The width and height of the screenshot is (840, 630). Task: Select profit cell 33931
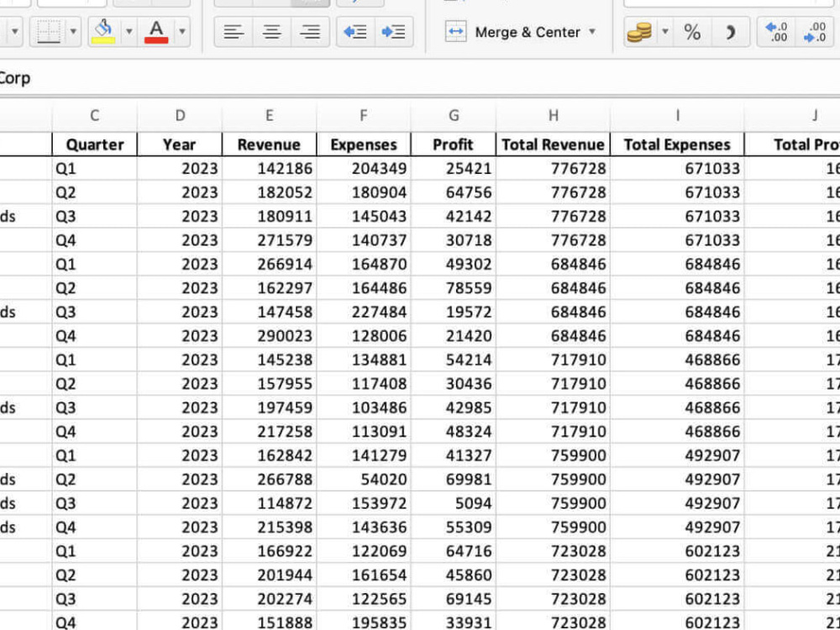click(x=454, y=622)
